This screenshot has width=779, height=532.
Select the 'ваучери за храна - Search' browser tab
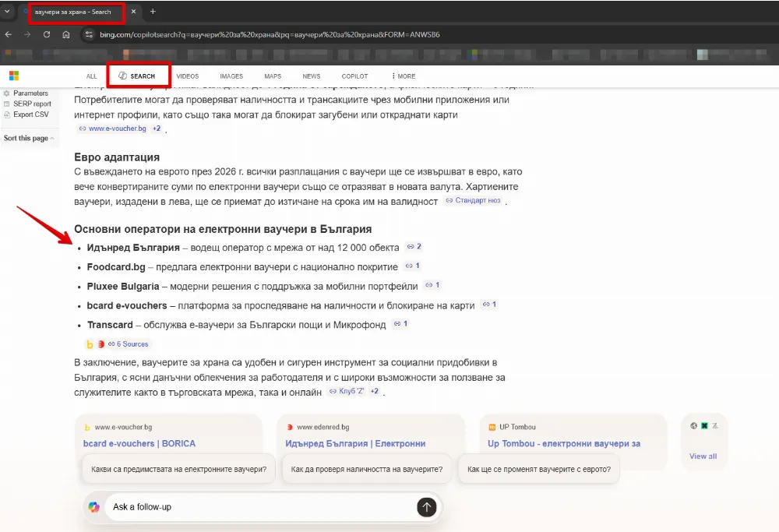76,13
